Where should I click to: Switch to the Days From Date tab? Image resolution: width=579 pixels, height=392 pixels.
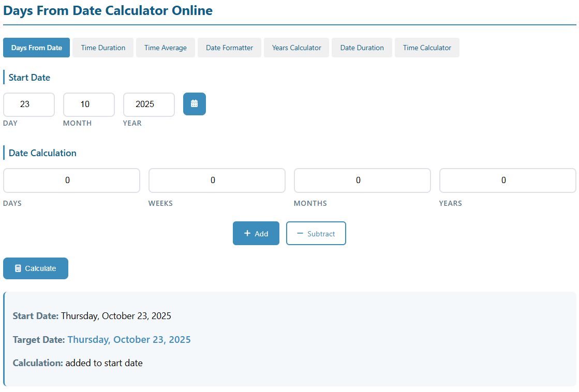[x=36, y=48]
